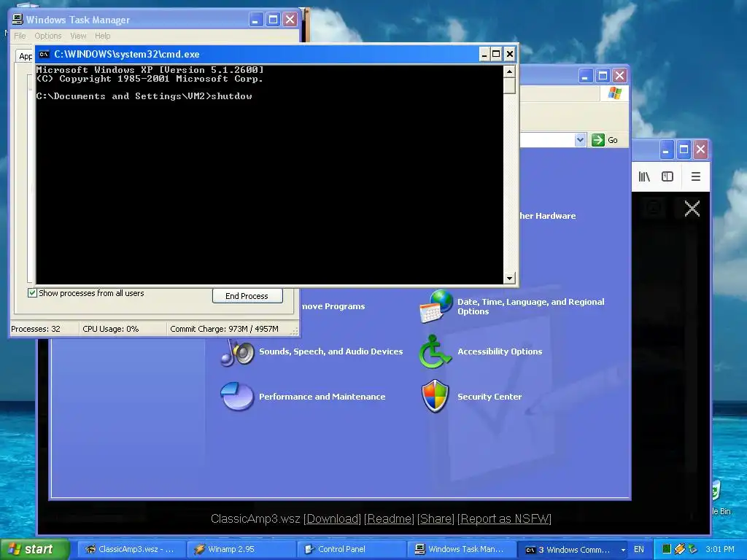This screenshot has height=560, width=747.
Task: Click the Processes: 32 status text
Action: pyautogui.click(x=36, y=329)
